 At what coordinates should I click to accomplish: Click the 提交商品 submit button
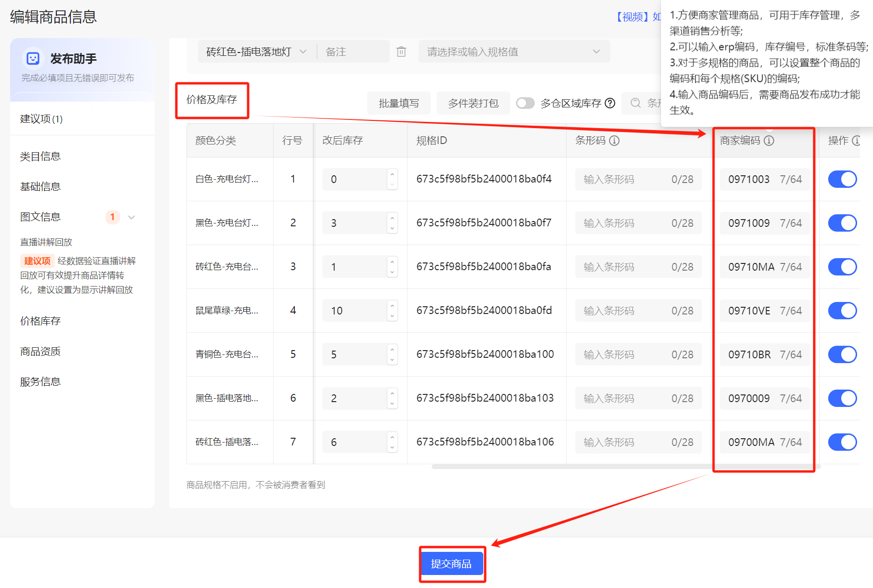pyautogui.click(x=452, y=564)
